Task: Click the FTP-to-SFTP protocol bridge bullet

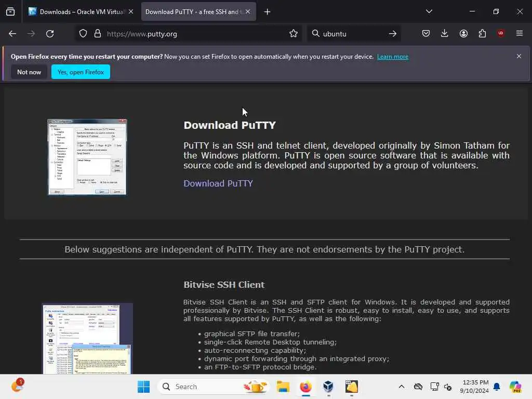Action: [x=260, y=367]
